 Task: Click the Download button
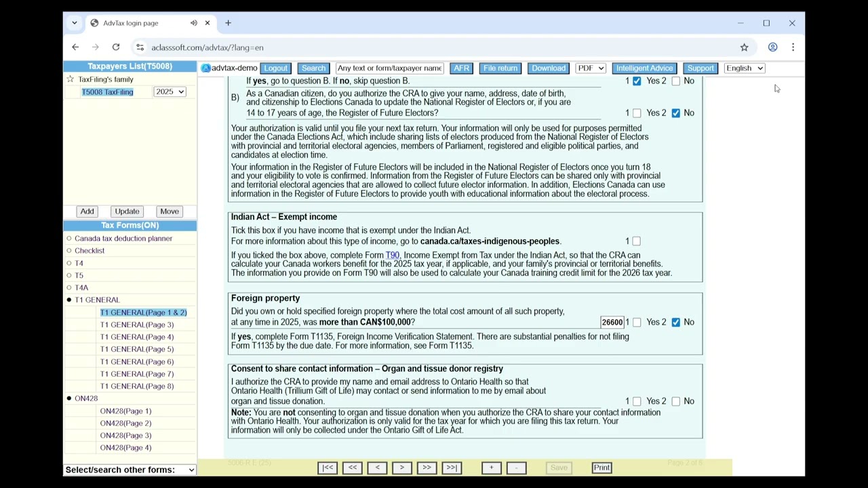click(549, 68)
